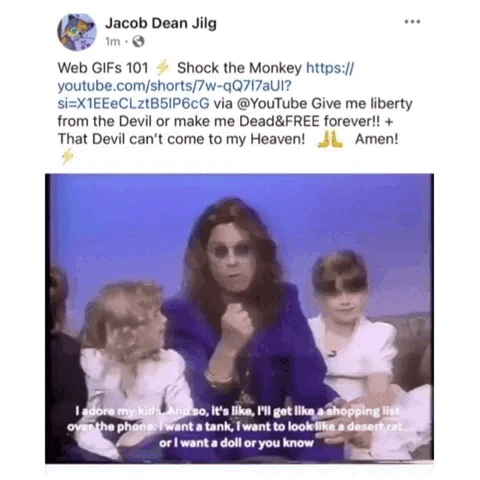Image resolution: width=480 pixels, height=480 pixels.
Task: Select the "Web GIFs 101" post text
Action: [x=103, y=68]
